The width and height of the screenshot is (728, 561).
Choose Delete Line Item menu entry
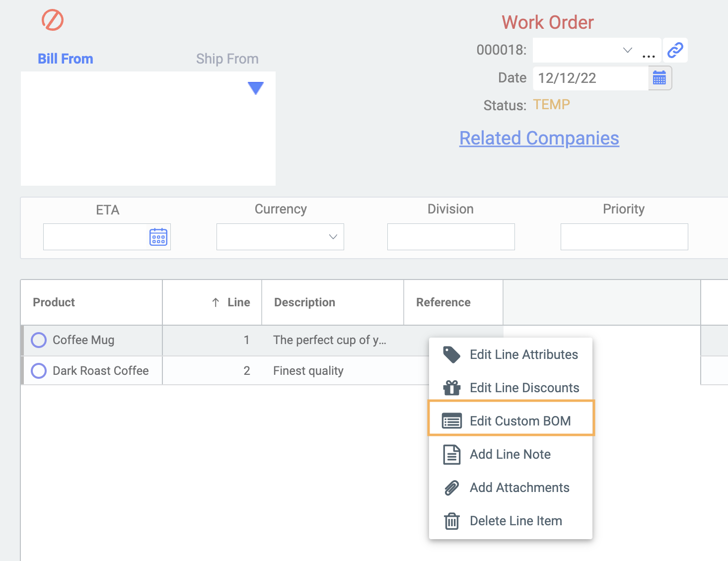[x=510, y=521]
